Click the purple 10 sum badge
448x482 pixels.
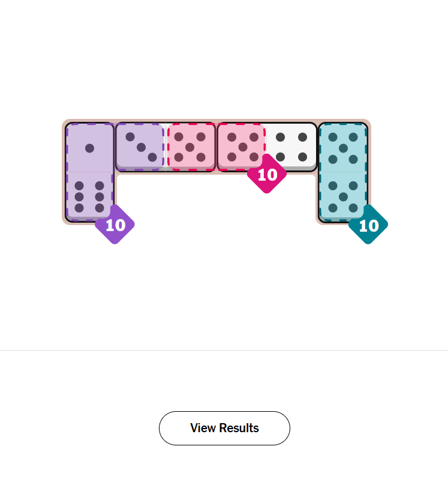pyautogui.click(x=115, y=224)
